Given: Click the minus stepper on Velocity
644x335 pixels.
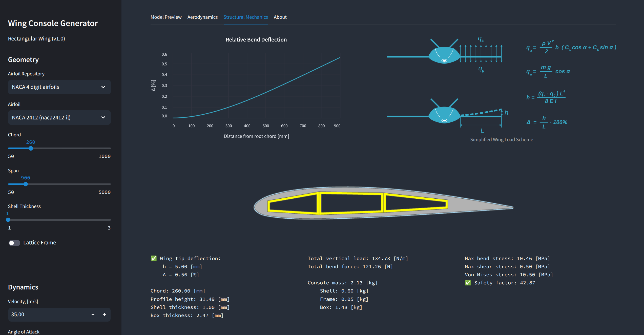Looking at the screenshot, I should (93, 315).
